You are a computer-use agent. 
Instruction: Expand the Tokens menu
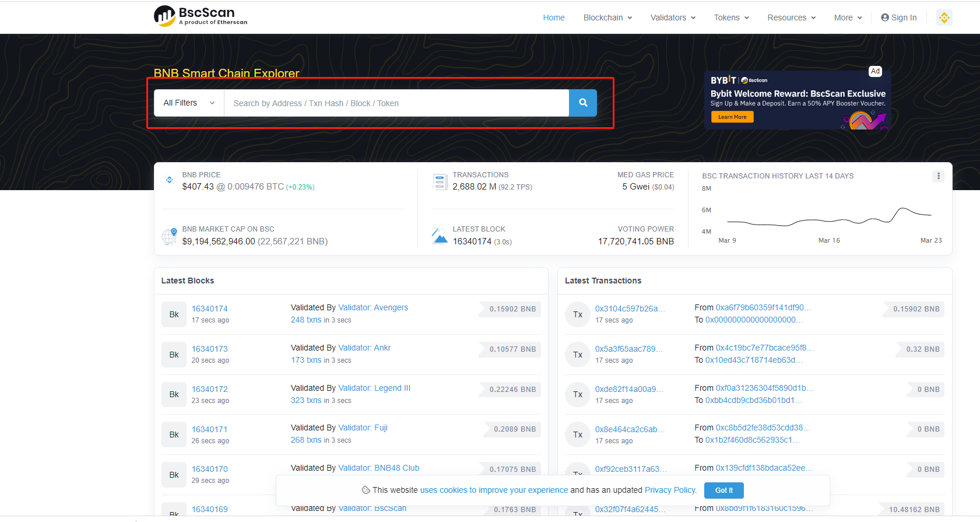(731, 17)
